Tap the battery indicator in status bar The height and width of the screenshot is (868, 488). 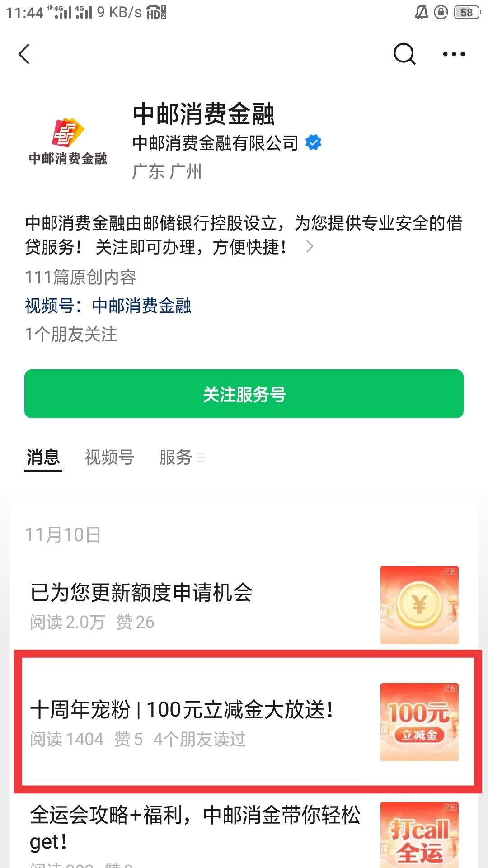(467, 12)
